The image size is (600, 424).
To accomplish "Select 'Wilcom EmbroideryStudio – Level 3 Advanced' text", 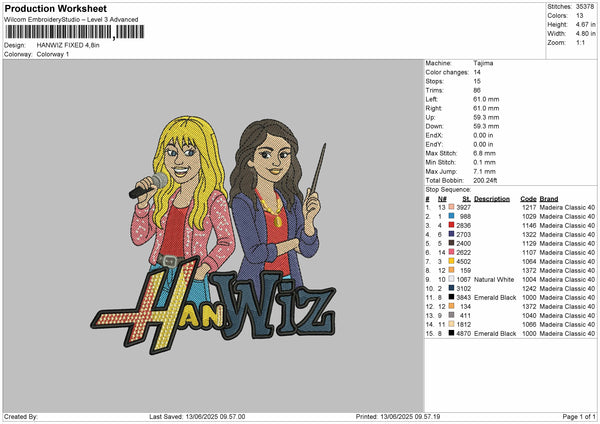I will [x=71, y=20].
